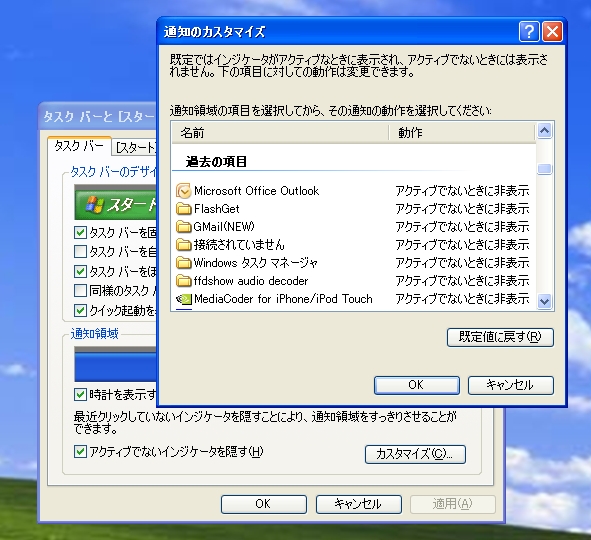Viewport: 591px width, 540px height.
Task: Click the 名前 column header
Action: [280, 133]
